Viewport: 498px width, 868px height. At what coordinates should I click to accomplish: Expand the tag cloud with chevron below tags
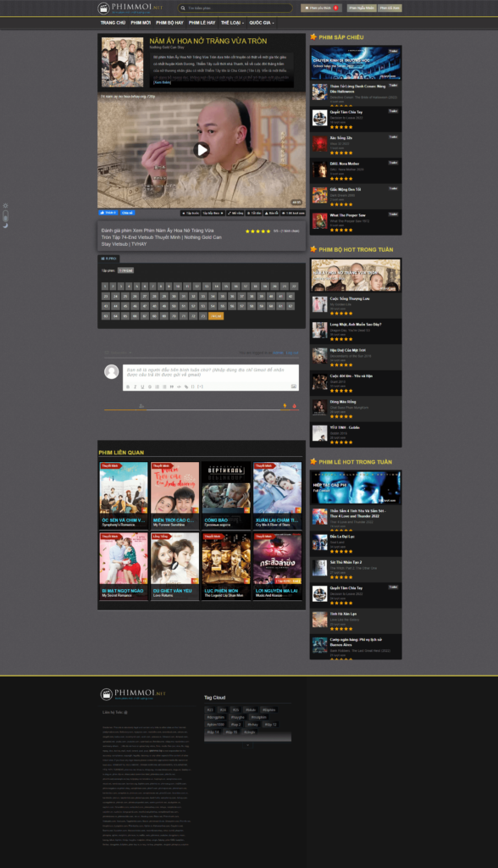[x=248, y=745]
